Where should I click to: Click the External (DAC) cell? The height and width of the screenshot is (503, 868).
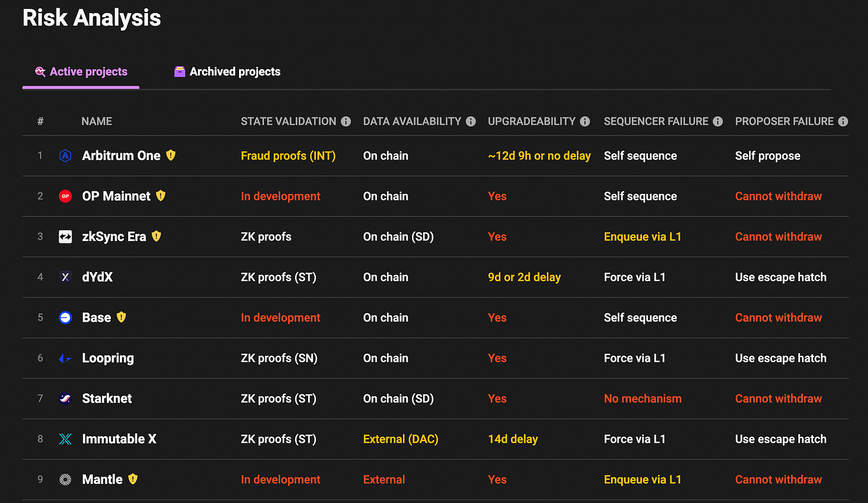coord(401,439)
